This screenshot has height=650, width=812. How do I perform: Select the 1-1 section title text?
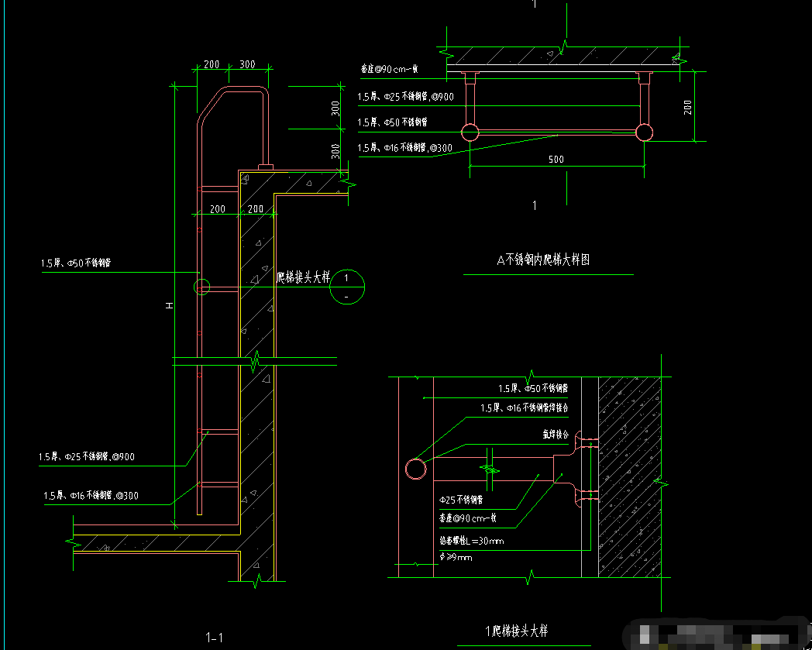tap(215, 638)
